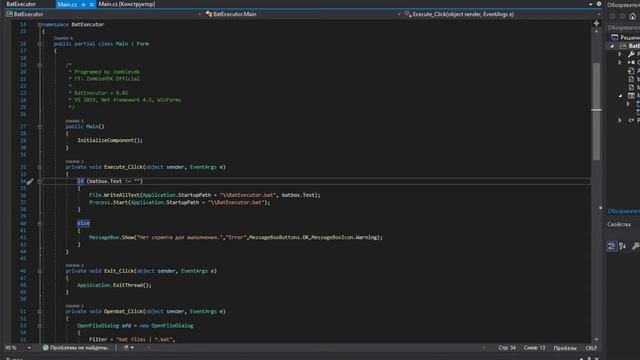Click the code cleanup brush icon in status bar

coord(126,348)
